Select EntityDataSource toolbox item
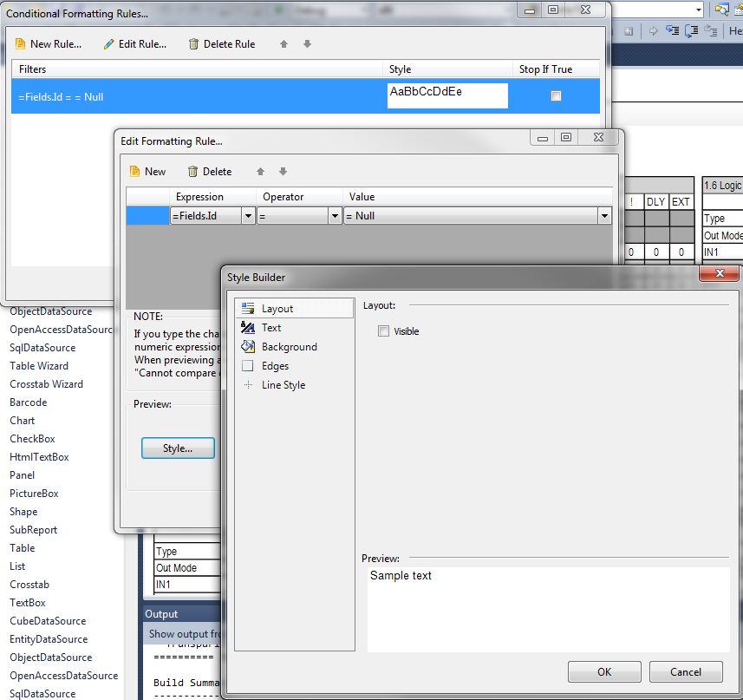The width and height of the screenshot is (743, 700). (49, 639)
